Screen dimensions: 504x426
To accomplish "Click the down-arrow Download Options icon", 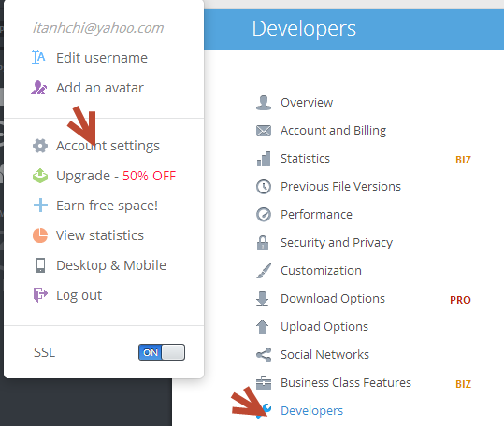I will tap(262, 299).
